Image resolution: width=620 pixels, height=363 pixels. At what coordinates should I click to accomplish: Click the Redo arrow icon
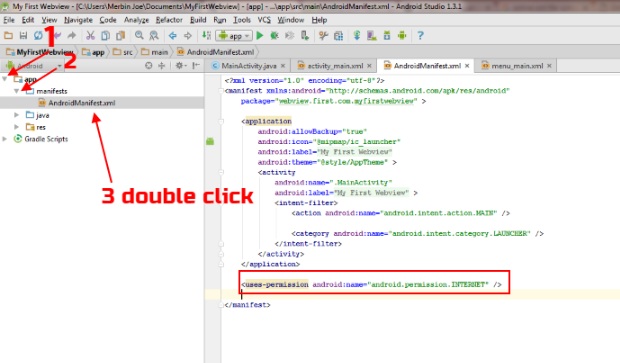72,36
